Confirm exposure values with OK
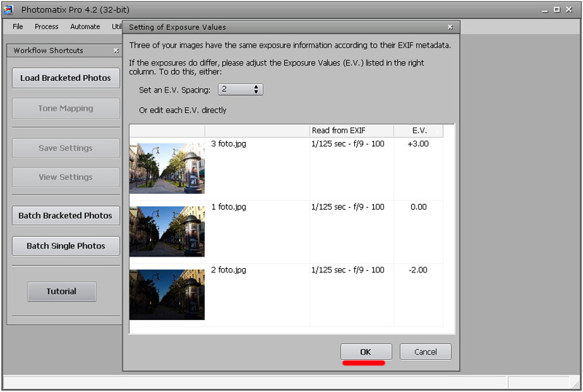583x392 pixels. click(x=366, y=352)
